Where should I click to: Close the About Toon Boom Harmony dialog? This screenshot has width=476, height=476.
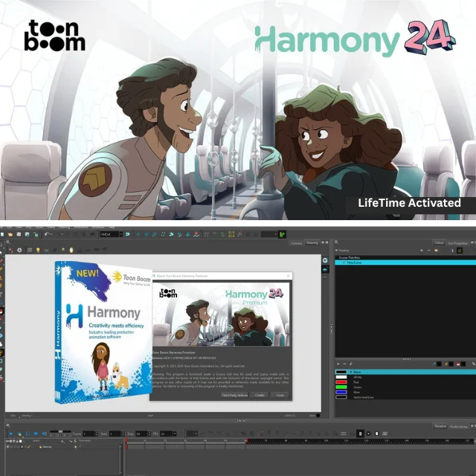pyautogui.click(x=288, y=276)
